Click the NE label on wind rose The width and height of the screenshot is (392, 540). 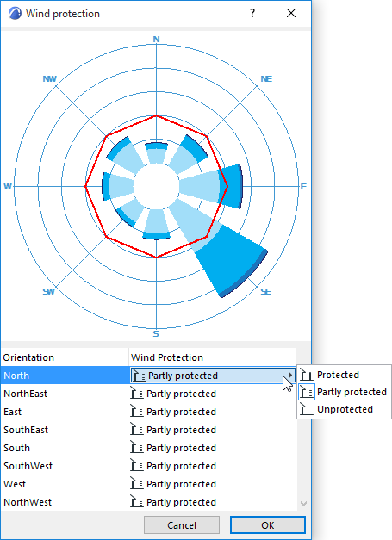(x=266, y=79)
